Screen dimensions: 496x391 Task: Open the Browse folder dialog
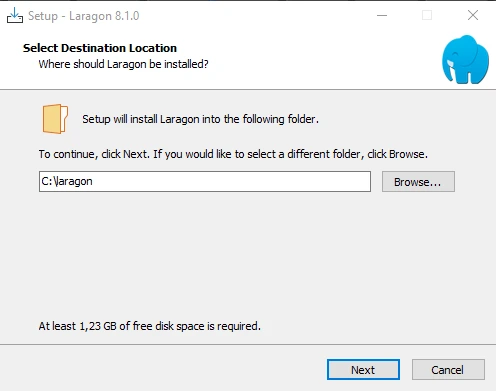click(418, 182)
